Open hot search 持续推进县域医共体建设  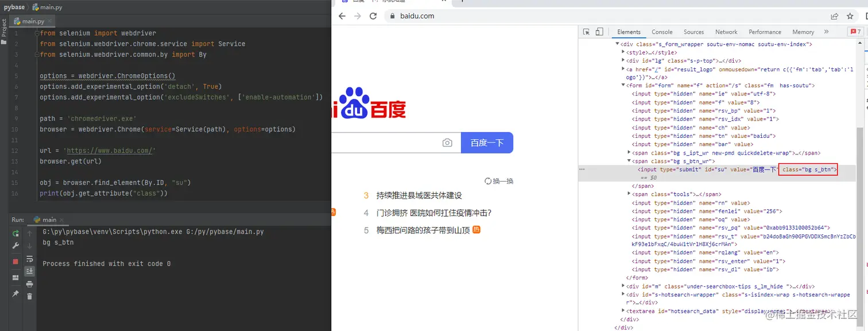pyautogui.click(x=419, y=195)
